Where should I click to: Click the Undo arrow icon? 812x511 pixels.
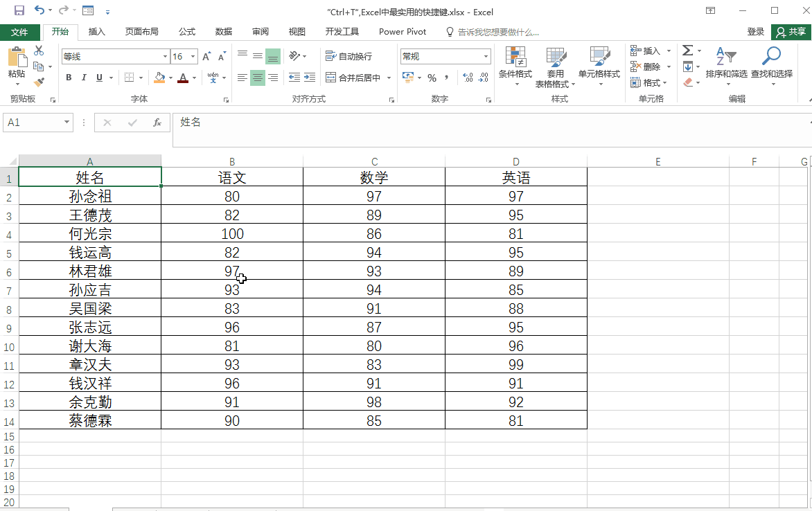(x=39, y=10)
